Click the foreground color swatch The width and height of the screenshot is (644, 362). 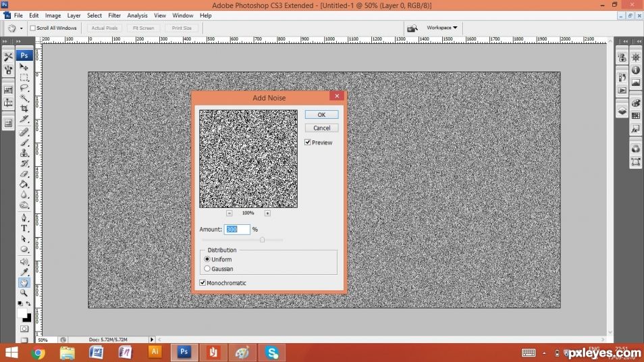click(x=22, y=313)
